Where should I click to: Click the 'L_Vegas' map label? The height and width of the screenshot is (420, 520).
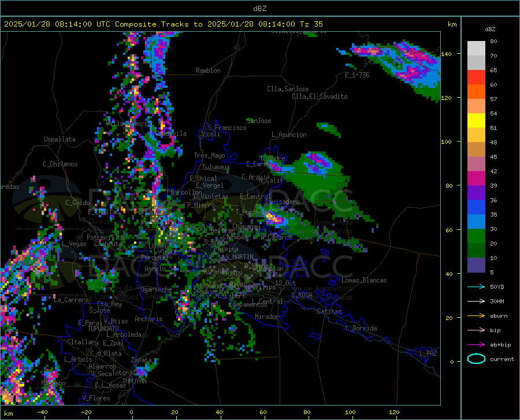pyautogui.click(x=74, y=244)
